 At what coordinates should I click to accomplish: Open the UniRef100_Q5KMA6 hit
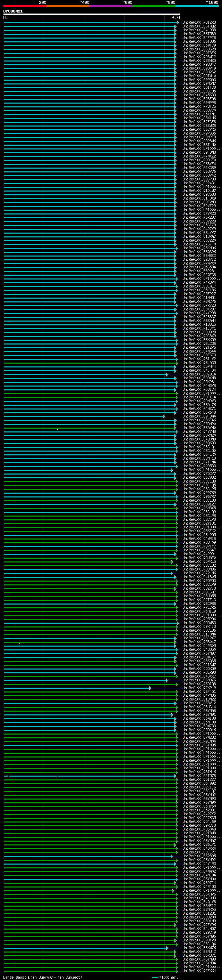[199, 248]
